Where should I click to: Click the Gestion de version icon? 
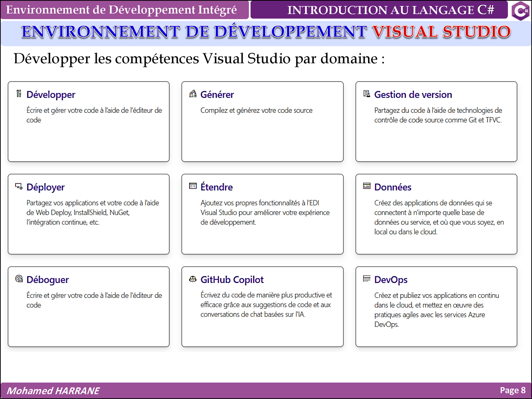(x=367, y=94)
